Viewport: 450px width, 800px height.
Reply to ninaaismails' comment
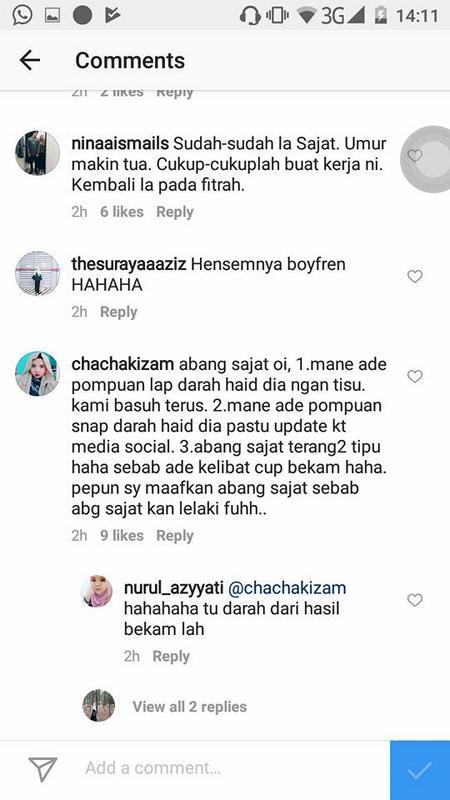pyautogui.click(x=174, y=212)
